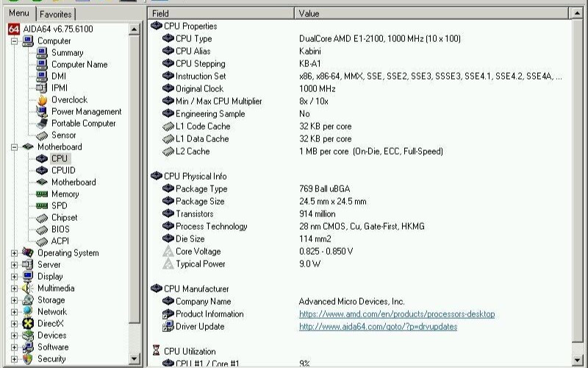This screenshot has height=368, width=588.
Task: Expand the DirectX node
Action: [14, 324]
